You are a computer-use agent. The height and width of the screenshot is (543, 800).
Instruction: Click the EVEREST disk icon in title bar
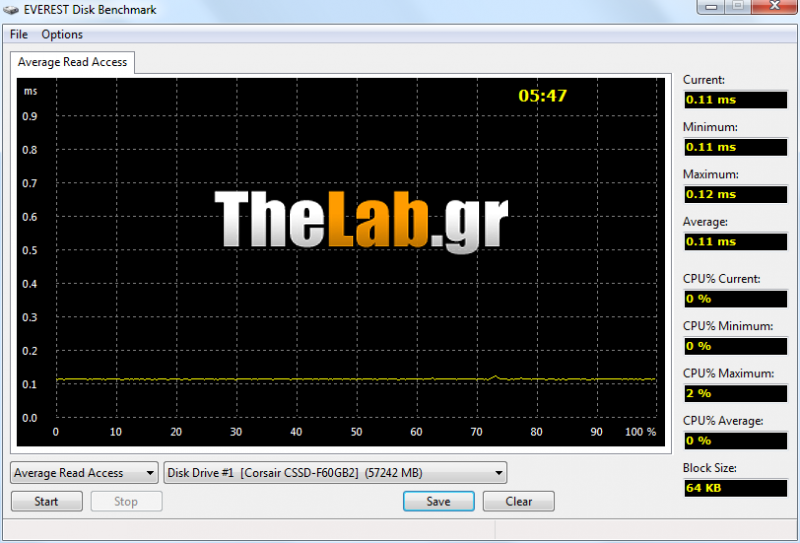11,10
